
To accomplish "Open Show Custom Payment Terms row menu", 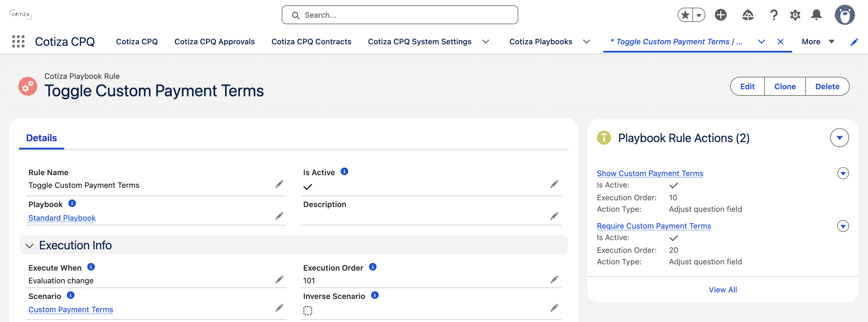I will [x=843, y=173].
